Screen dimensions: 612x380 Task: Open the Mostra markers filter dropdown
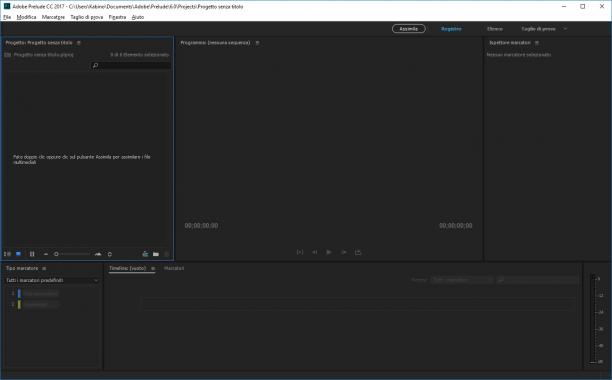[x=462, y=280]
